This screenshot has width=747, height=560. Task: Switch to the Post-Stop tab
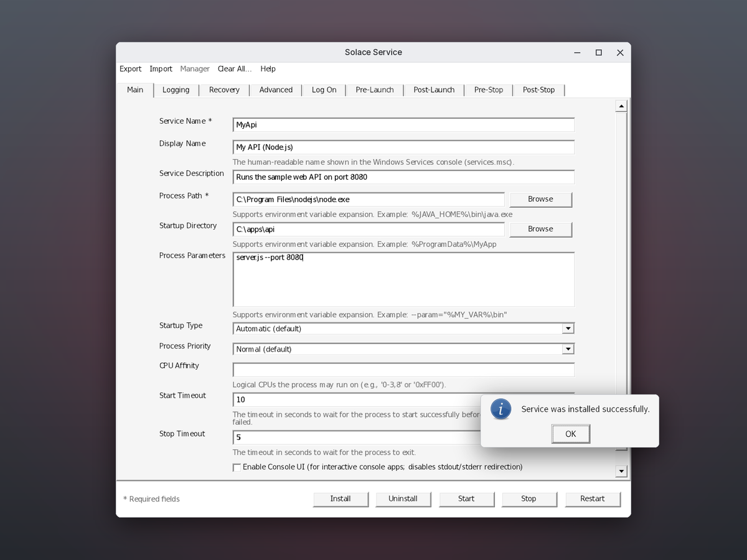[x=539, y=90]
